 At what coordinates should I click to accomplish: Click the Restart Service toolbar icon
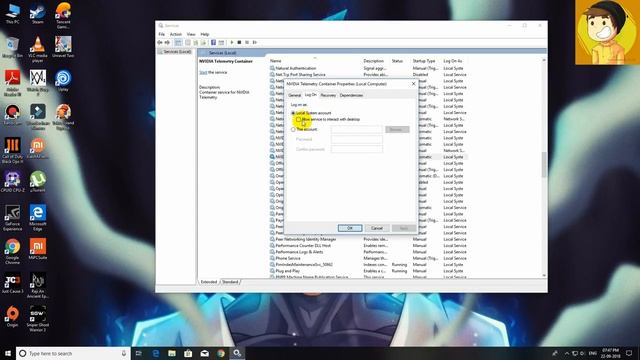(x=255, y=42)
